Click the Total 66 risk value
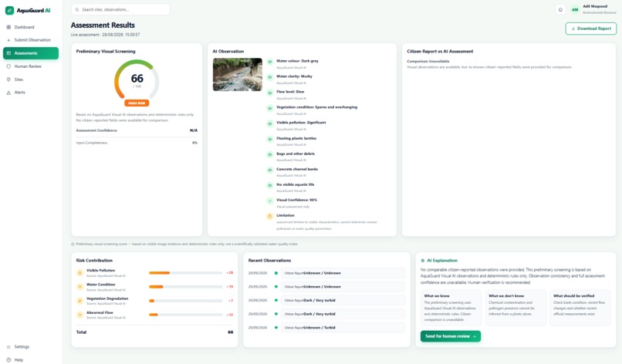The image size is (622, 364). point(231,332)
